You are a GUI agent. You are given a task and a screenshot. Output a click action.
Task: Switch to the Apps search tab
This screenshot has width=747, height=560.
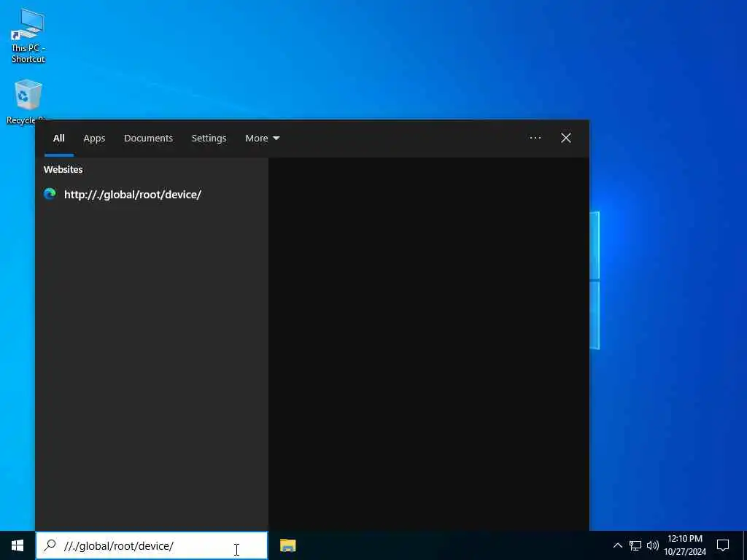(x=94, y=138)
